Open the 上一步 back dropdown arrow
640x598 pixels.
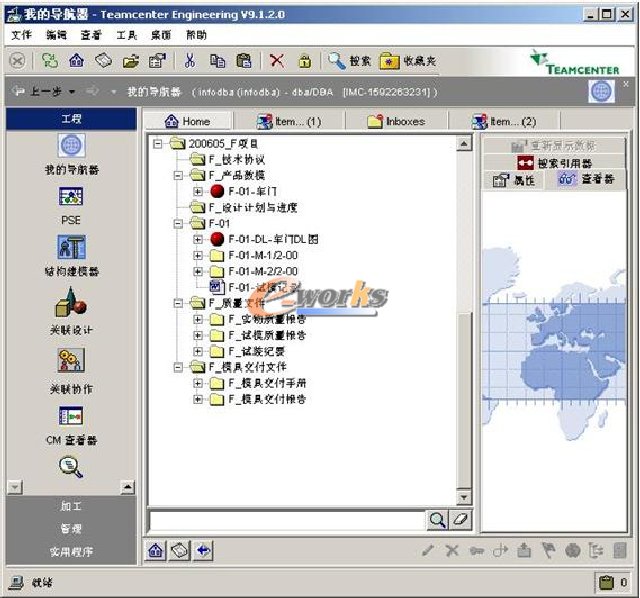click(73, 92)
